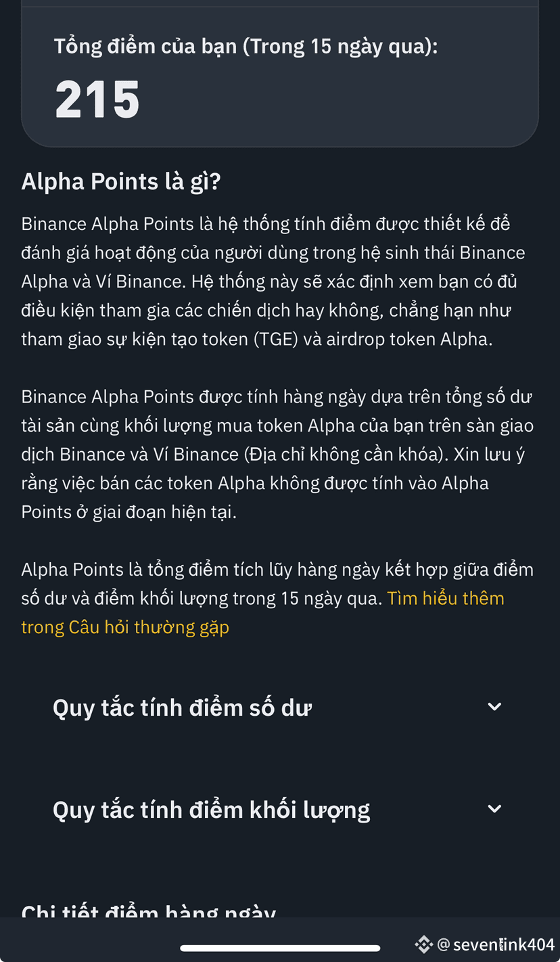Click the Quy tắc tính điểm số dư label

[181, 707]
